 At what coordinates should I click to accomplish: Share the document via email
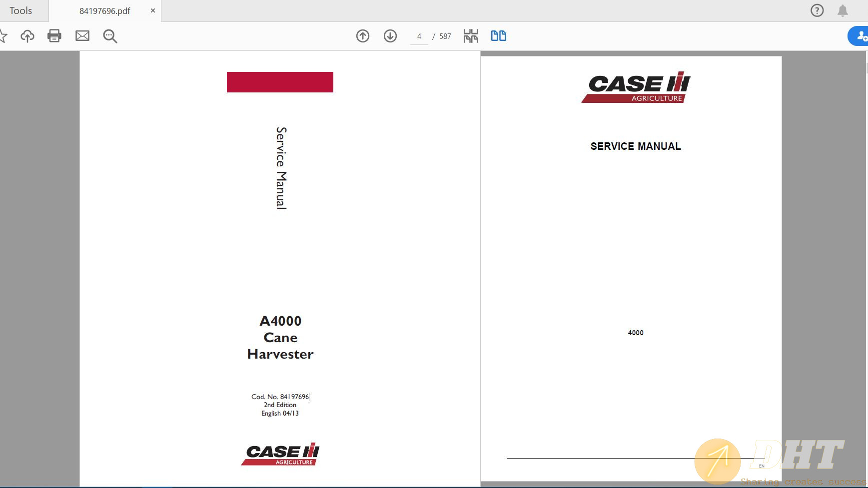point(82,35)
